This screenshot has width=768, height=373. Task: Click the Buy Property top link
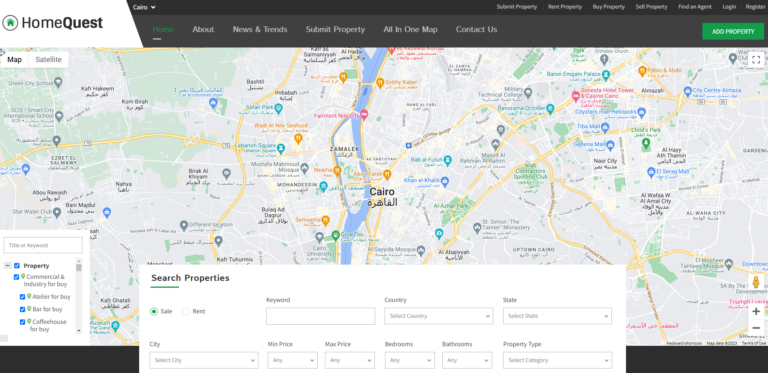tap(609, 7)
